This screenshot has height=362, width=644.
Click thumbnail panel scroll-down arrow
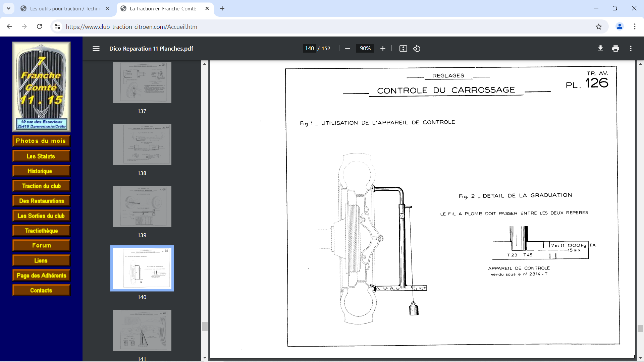pos(205,358)
